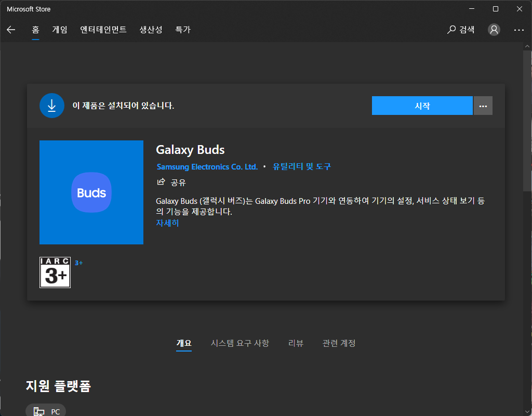
Task: Click the vertical scrollbar thumb
Action: (527, 121)
